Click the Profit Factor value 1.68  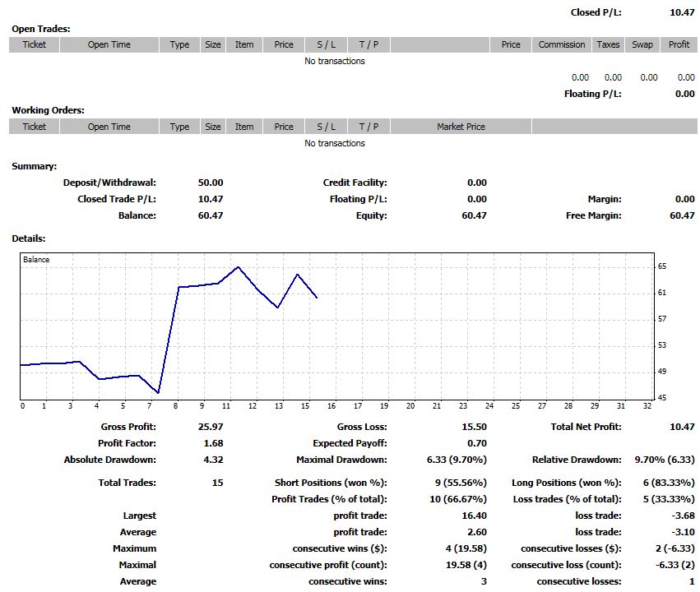[212, 443]
